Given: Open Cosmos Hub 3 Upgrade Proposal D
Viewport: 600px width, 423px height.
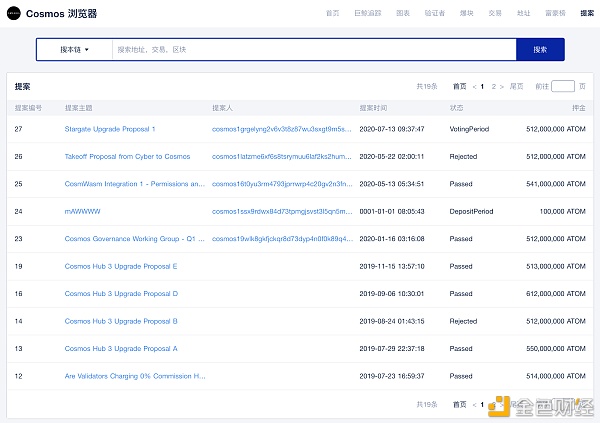Looking at the screenshot, I should pyautogui.click(x=121, y=294).
